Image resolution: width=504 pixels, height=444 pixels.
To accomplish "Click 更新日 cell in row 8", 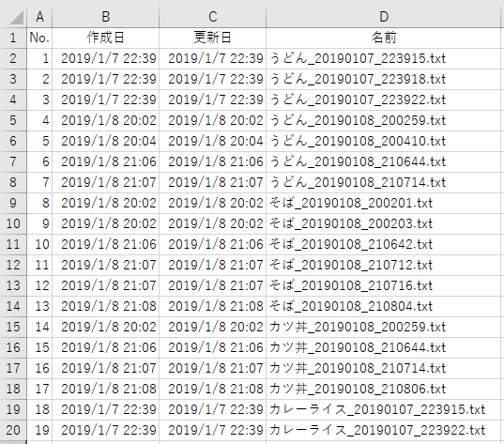I will point(212,182).
